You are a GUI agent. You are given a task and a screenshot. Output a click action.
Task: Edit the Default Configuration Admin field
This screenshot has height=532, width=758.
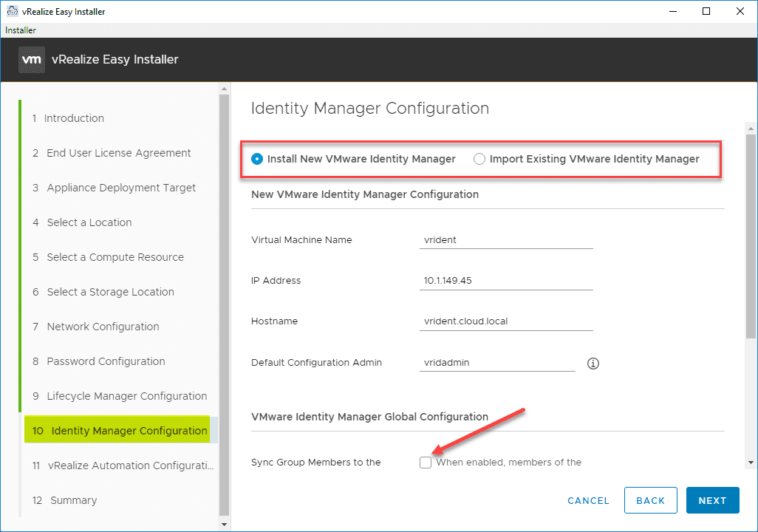(x=496, y=363)
